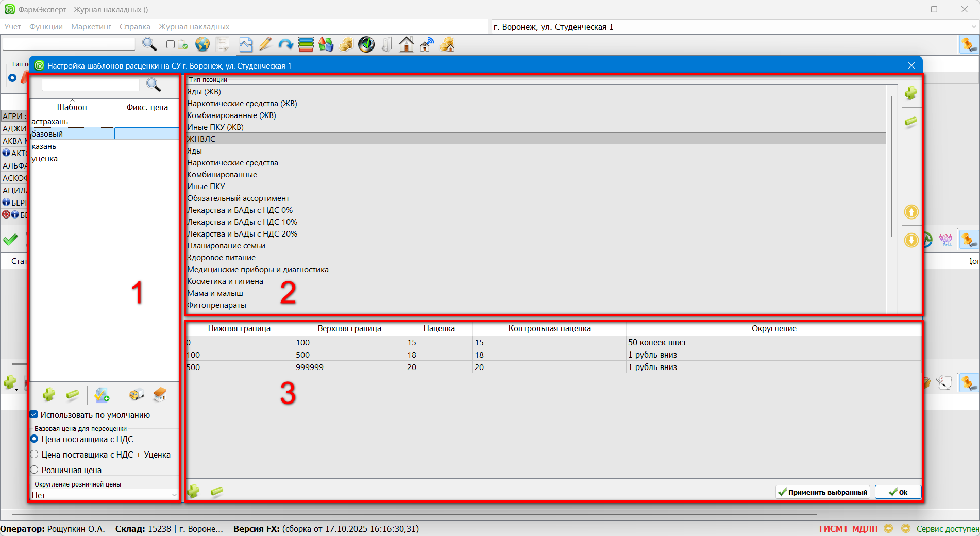Uncheck 'Использовать по умолчанию' checkbox
The image size is (980, 536).
point(34,415)
